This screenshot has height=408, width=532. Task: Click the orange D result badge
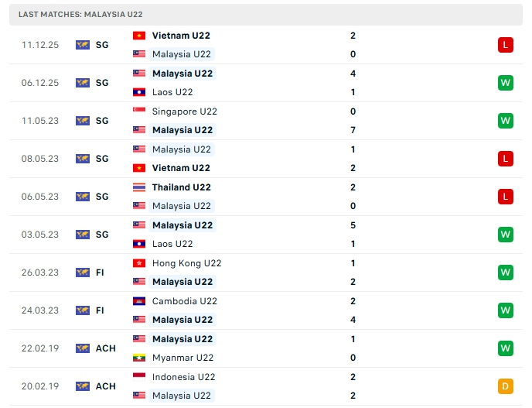tap(505, 386)
